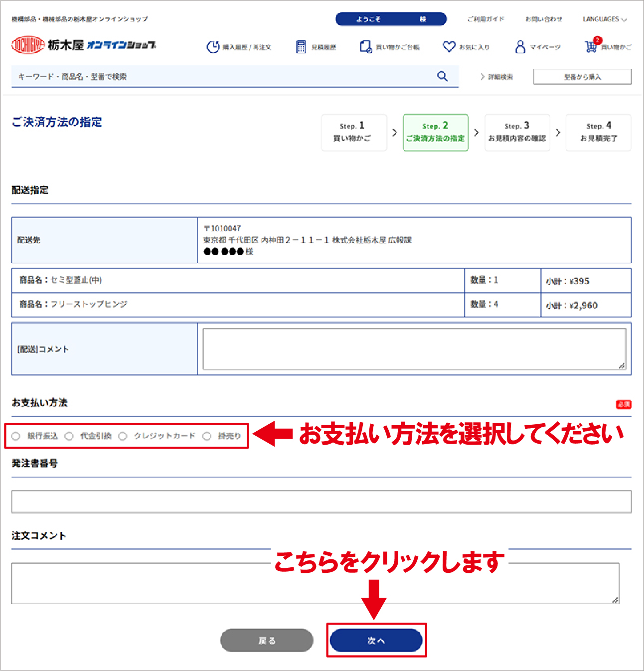Focus the 注文コメント text area

click(x=316, y=583)
